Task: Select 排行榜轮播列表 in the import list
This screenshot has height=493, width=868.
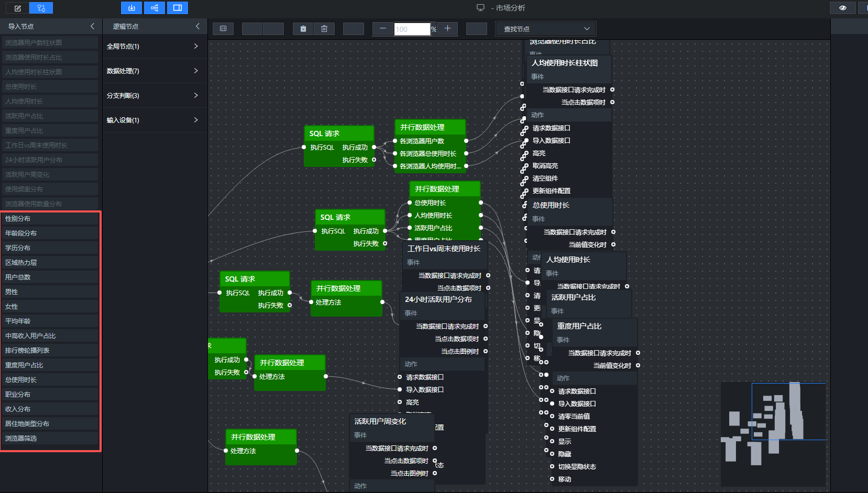Action: (x=50, y=351)
